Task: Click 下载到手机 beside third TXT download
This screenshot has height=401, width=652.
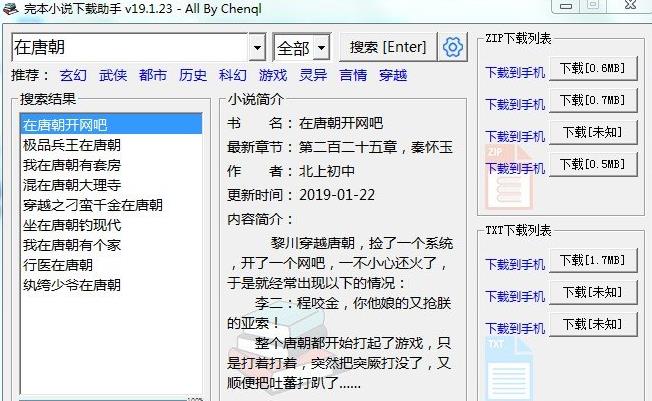Action: point(515,329)
